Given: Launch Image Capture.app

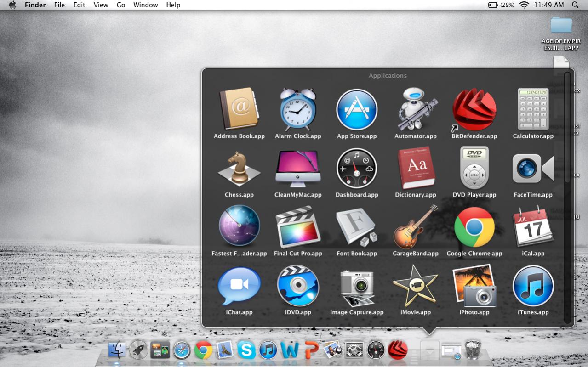Looking at the screenshot, I should click(357, 288).
